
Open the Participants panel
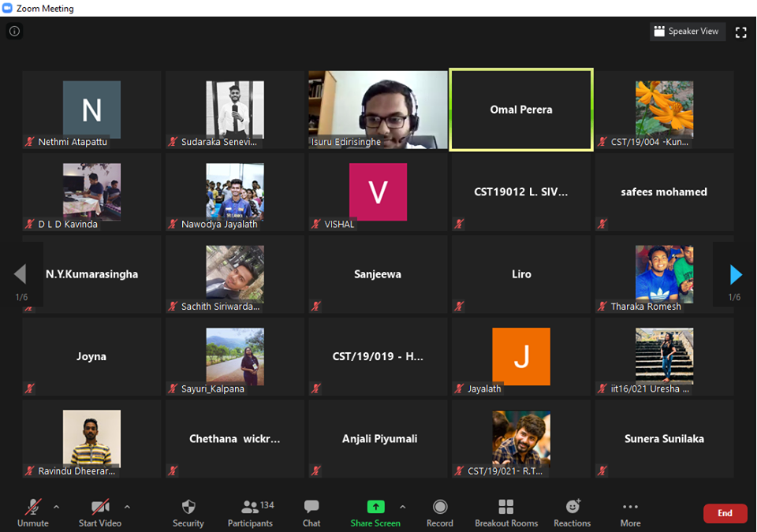250,513
